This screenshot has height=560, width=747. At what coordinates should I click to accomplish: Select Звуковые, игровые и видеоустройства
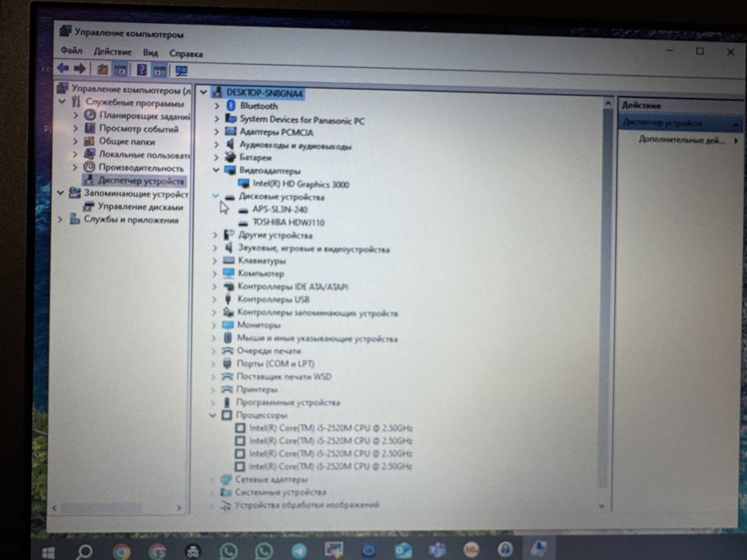click(314, 249)
